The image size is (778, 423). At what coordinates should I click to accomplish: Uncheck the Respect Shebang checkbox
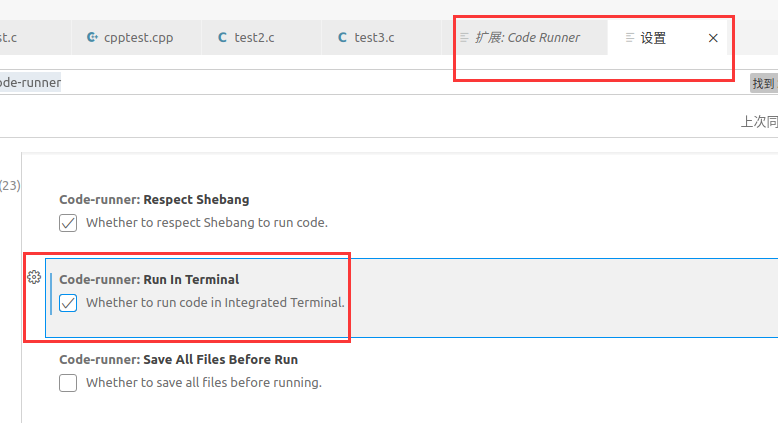tap(68, 222)
